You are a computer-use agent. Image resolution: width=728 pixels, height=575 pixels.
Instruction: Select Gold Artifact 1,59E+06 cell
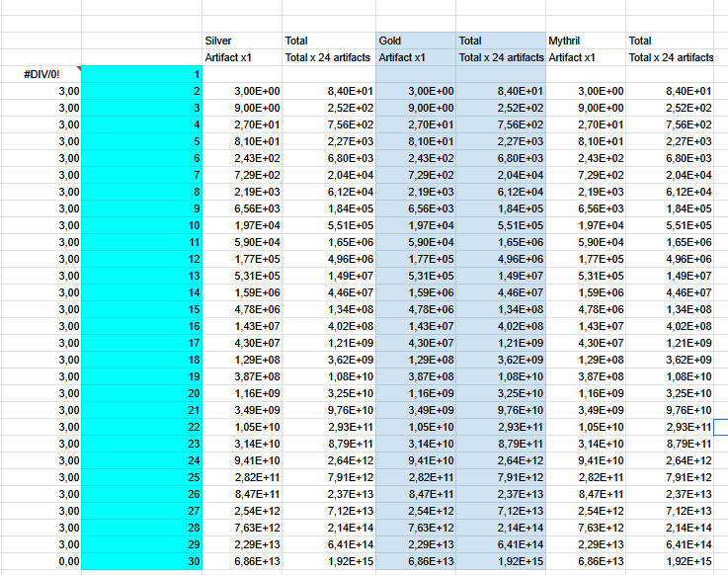(416, 292)
